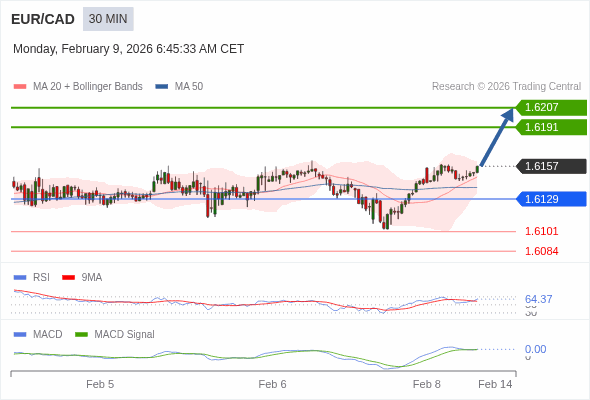The height and width of the screenshot is (400, 590).
Task: Click the RSI legend swatch
Action: click(20, 278)
